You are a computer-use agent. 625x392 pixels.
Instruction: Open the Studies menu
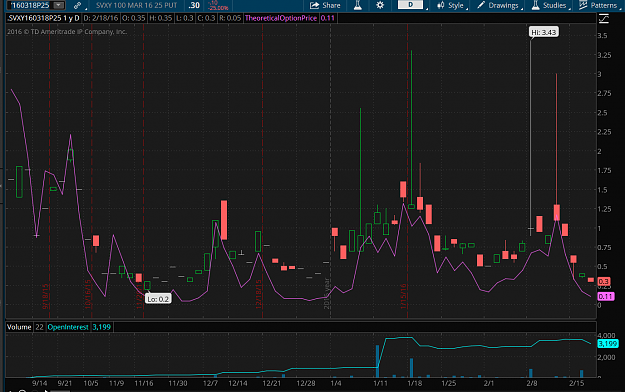tap(554, 5)
